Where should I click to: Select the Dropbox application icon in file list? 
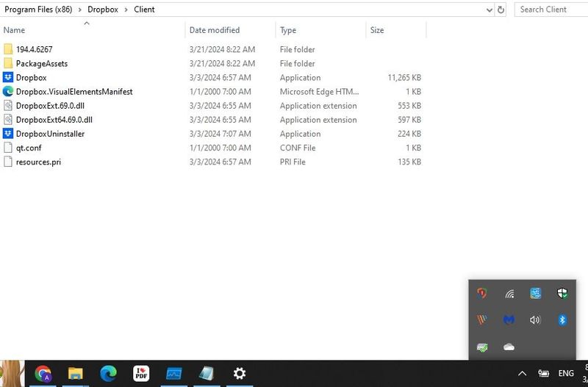click(8, 78)
